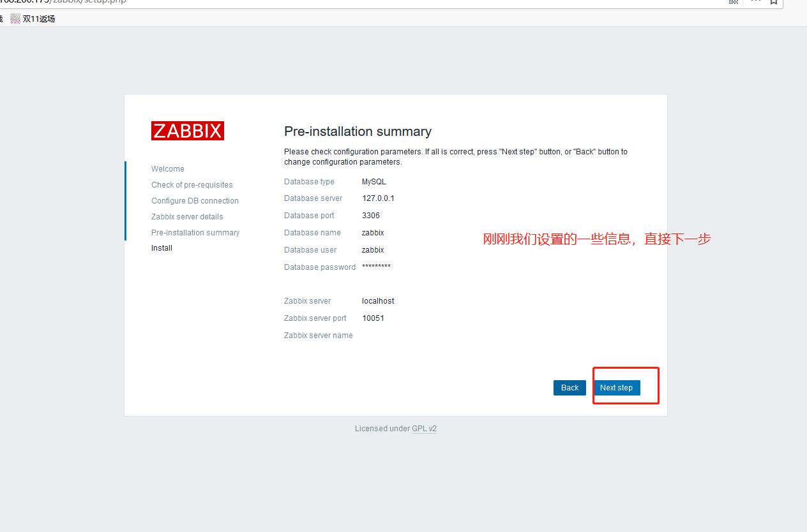
Task: Bookmark this page with the star icon
Action: (x=774, y=2)
